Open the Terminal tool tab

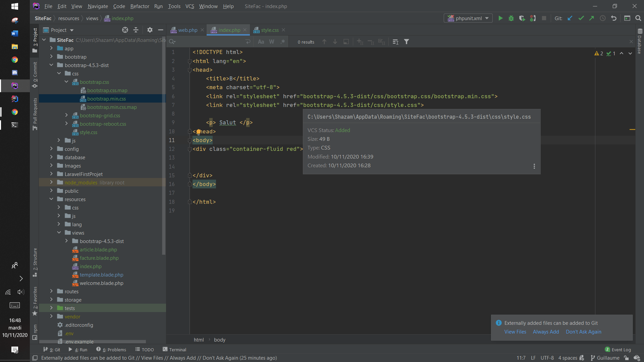click(x=174, y=350)
